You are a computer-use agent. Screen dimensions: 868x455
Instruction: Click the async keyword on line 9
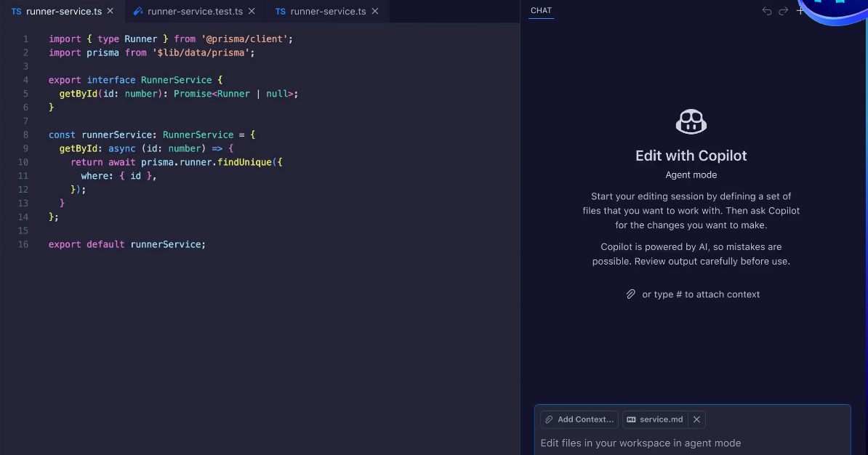tap(122, 148)
